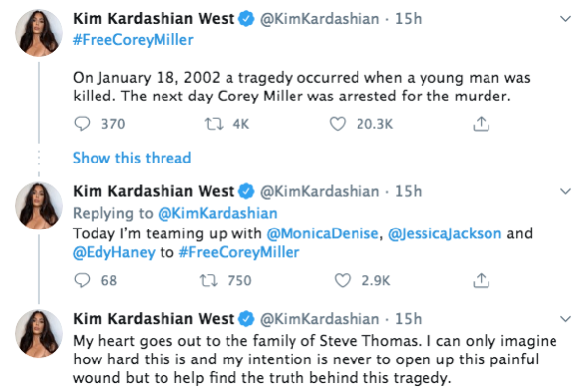Retweet the tweet with 4K retweets
The height and width of the screenshot is (392, 586).
point(214,124)
